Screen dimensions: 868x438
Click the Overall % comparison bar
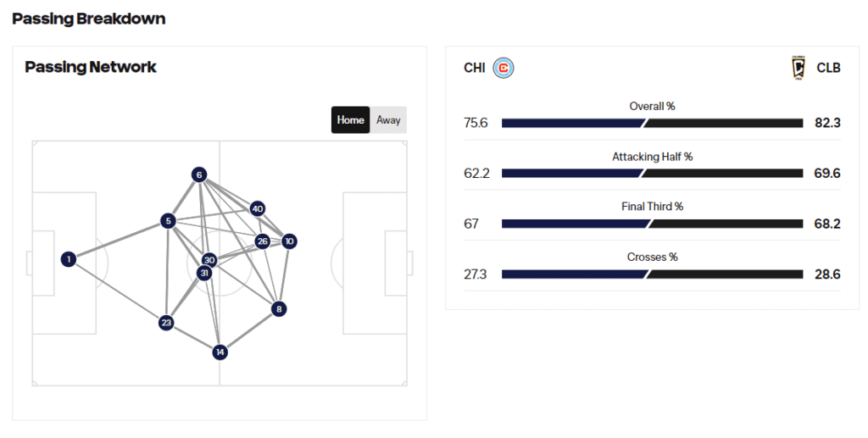(x=652, y=123)
